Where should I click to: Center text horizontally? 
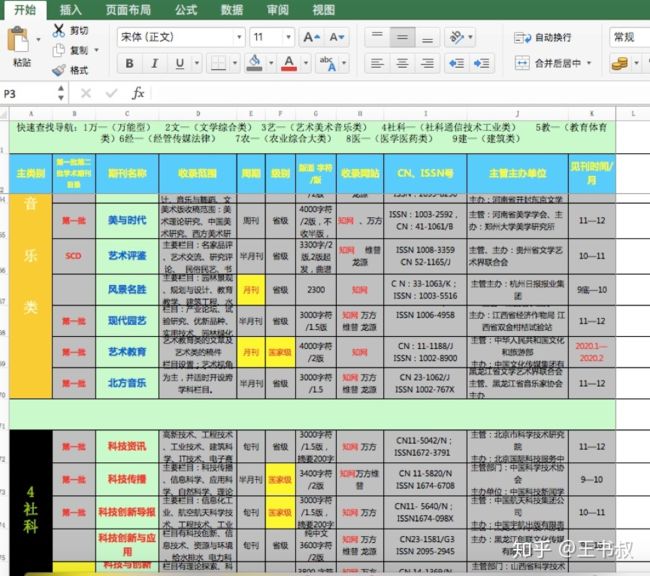click(402, 63)
